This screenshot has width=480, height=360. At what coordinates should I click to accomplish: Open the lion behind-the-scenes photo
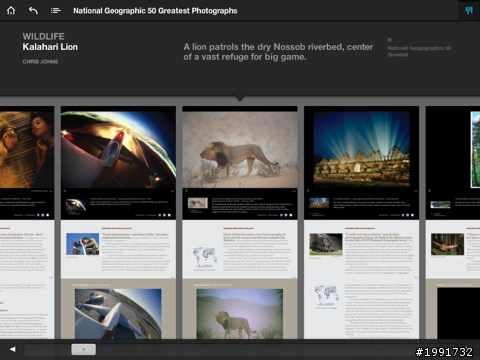pyautogui.click(x=240, y=314)
